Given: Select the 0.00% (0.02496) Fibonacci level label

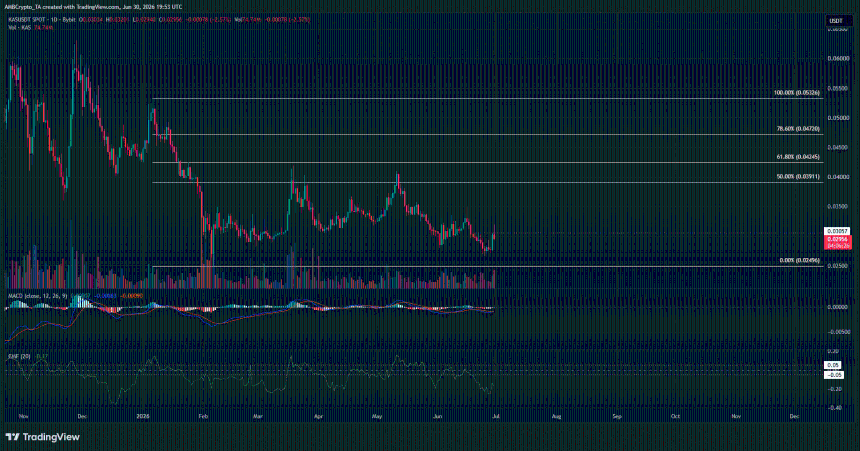Looking at the screenshot, I should tap(800, 261).
